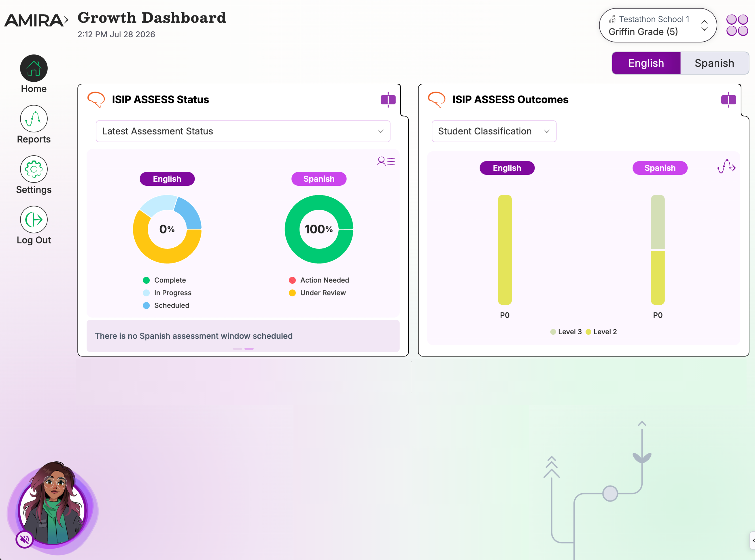The image size is (755, 560).
Task: Click the P0 label under Spanish bar
Action: 658,315
